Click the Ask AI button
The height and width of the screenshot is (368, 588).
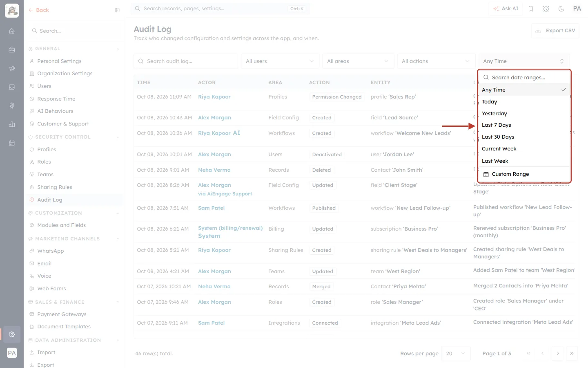(x=506, y=9)
